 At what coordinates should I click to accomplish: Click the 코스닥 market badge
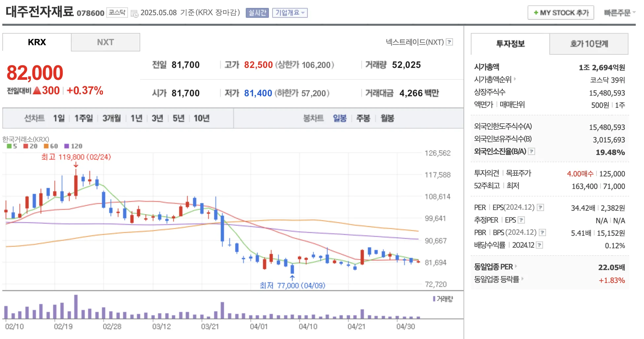click(x=117, y=13)
